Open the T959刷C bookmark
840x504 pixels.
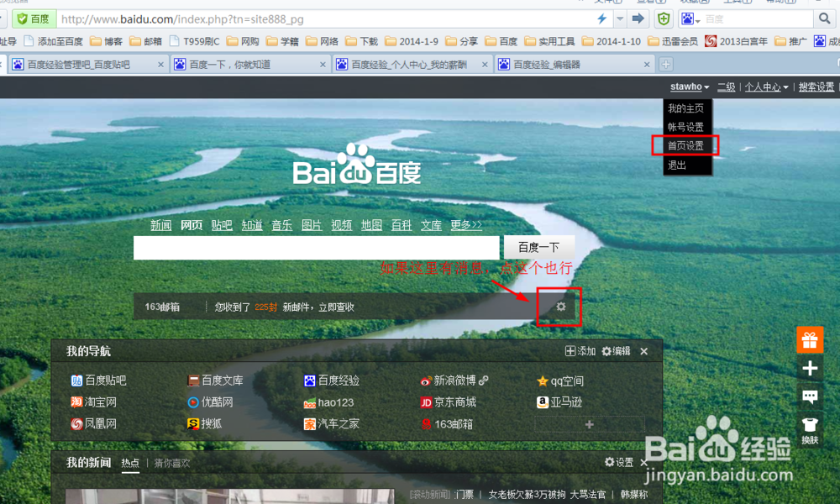(x=195, y=41)
